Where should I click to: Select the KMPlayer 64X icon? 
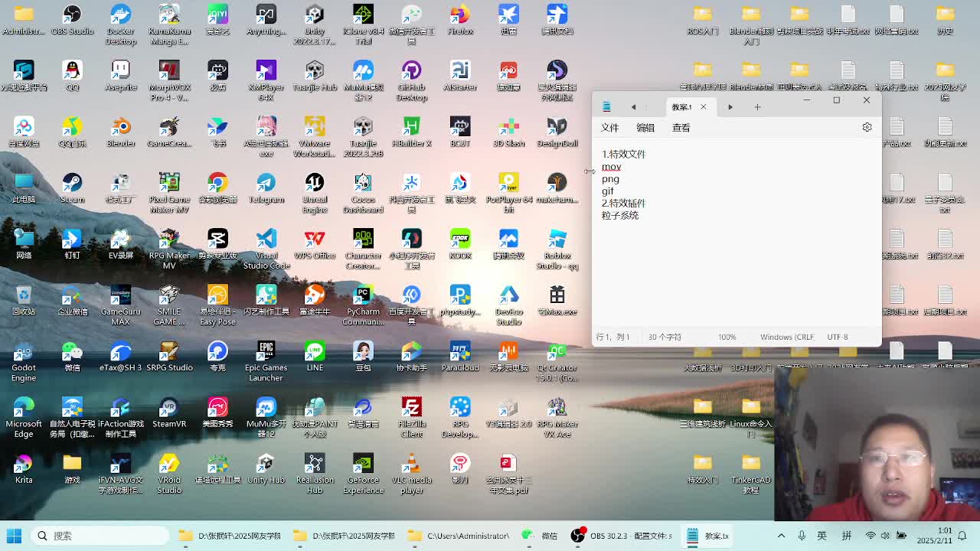(x=266, y=81)
